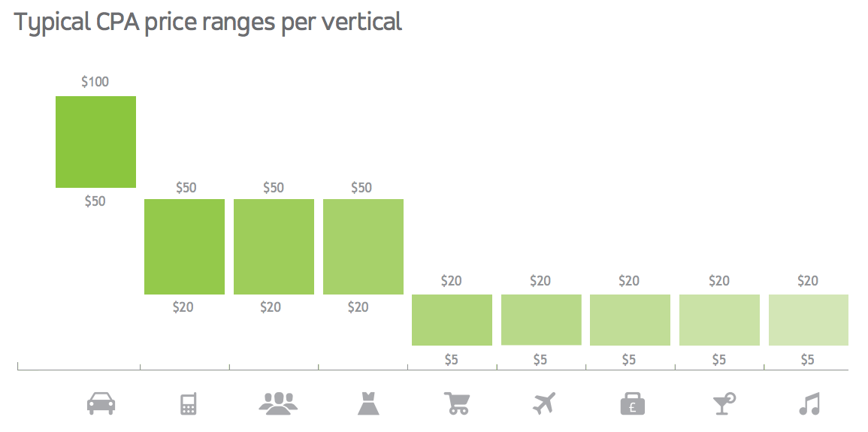Image resolution: width=868 pixels, height=432 pixels.
Task: Click the tallest green bar for cars
Action: tap(95, 142)
